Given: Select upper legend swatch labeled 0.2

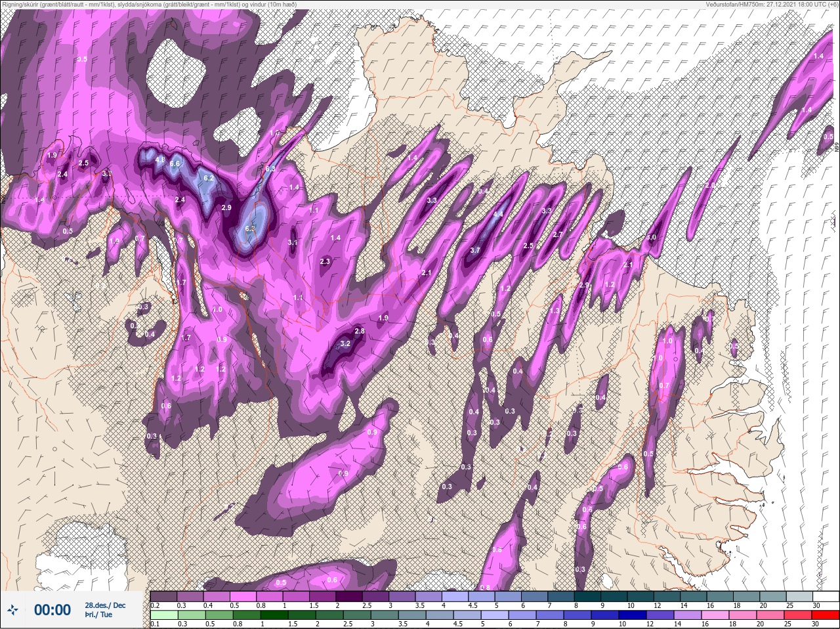Looking at the screenshot, I should [x=163, y=596].
